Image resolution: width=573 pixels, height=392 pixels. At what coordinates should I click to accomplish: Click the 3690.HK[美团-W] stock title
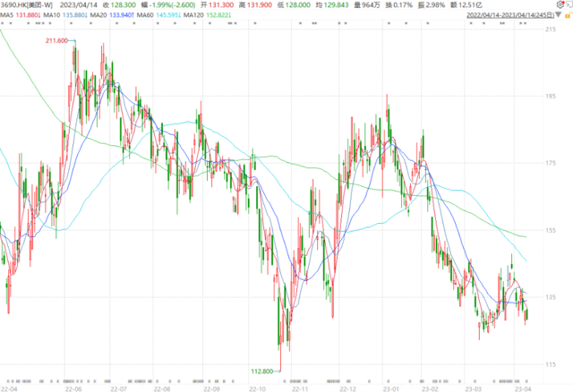pyautogui.click(x=26, y=5)
